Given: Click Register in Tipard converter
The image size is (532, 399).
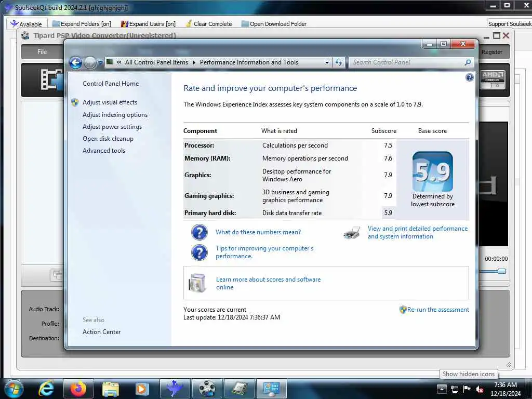Looking at the screenshot, I should 492,52.
